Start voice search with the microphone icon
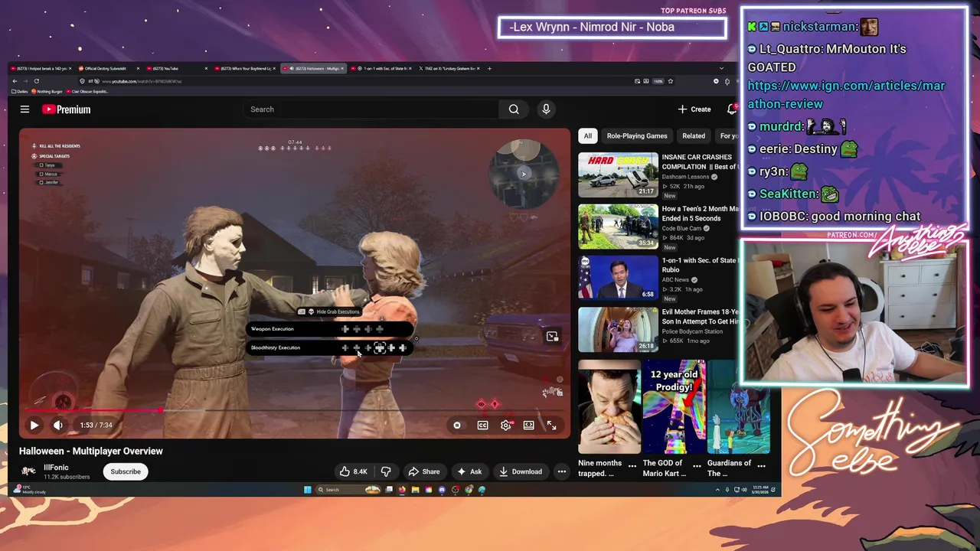 coord(546,109)
